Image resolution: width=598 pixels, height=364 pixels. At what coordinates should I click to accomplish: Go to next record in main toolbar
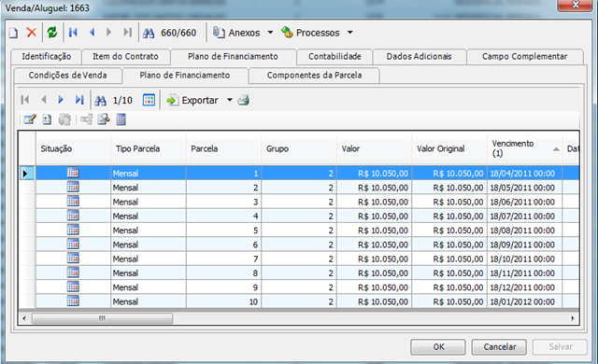(x=108, y=33)
